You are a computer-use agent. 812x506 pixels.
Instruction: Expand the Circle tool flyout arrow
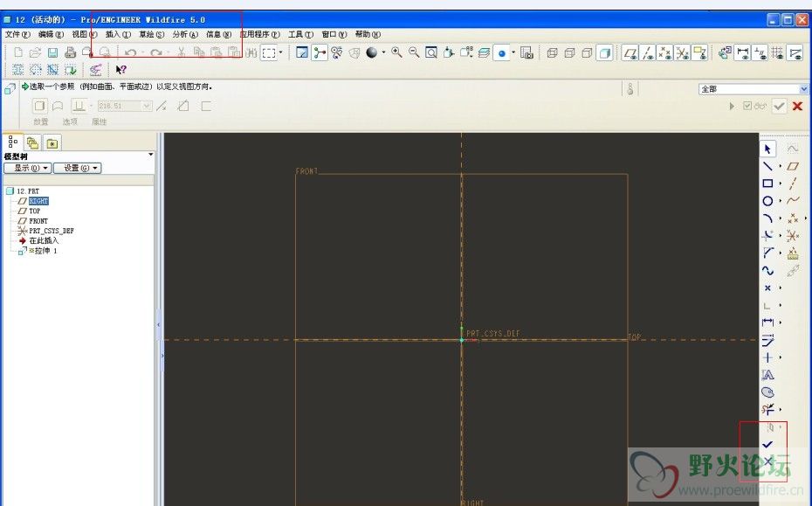(781, 201)
